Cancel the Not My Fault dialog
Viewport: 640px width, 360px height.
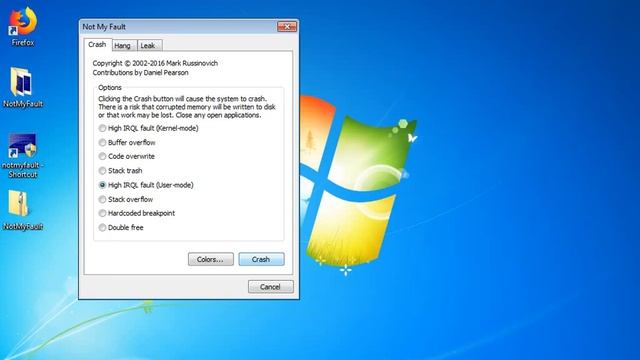point(271,287)
